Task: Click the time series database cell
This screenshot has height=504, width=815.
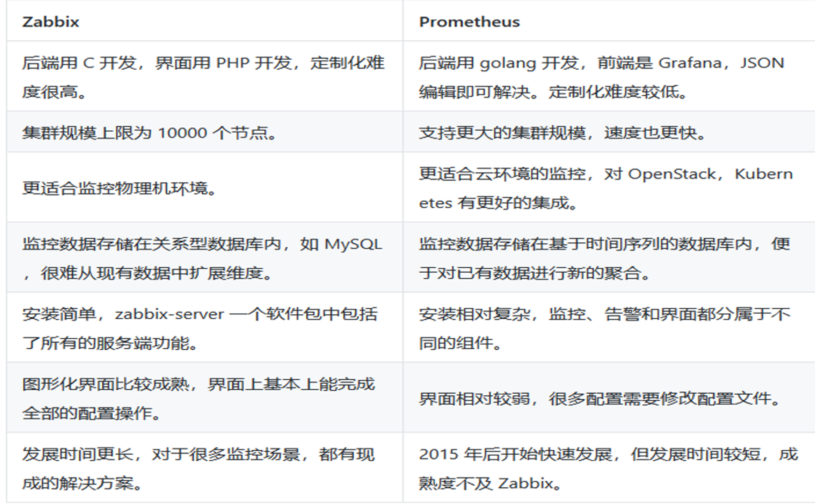Action: coord(605,258)
